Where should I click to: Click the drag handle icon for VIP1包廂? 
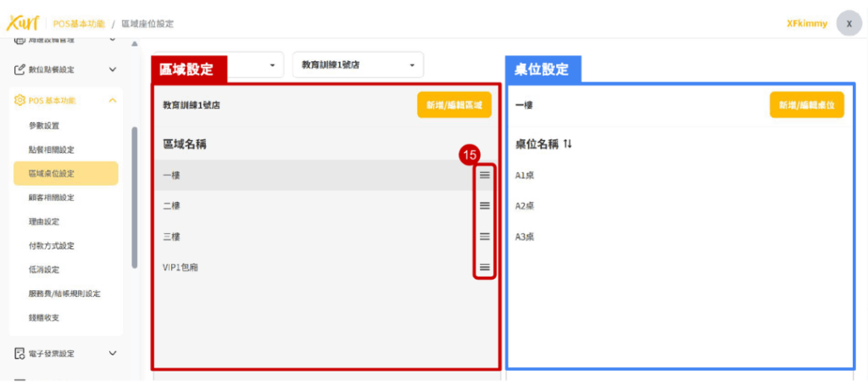tap(485, 267)
